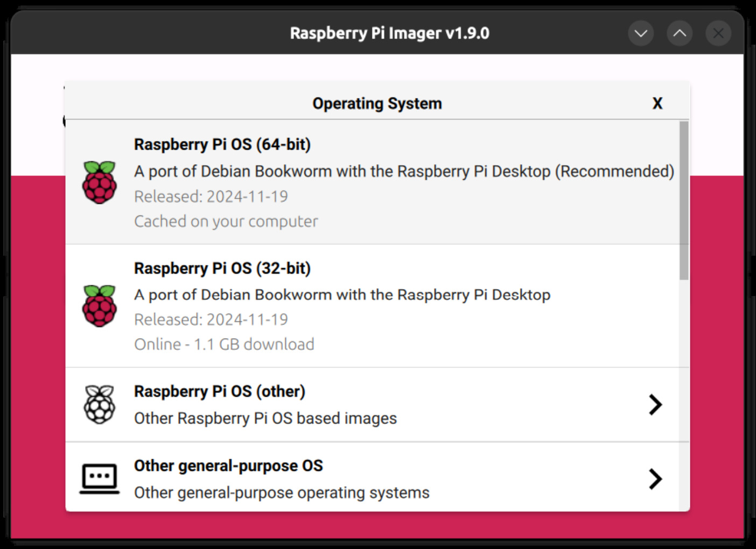Click the Raspberry Pi OS (64-bit) raspberry icon
Viewport: 756px width, 549px height.
(100, 183)
